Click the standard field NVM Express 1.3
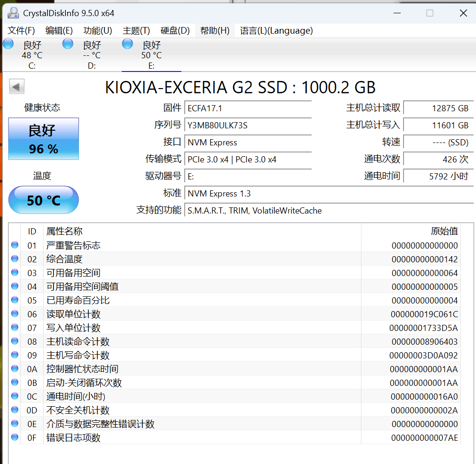 tap(329, 193)
